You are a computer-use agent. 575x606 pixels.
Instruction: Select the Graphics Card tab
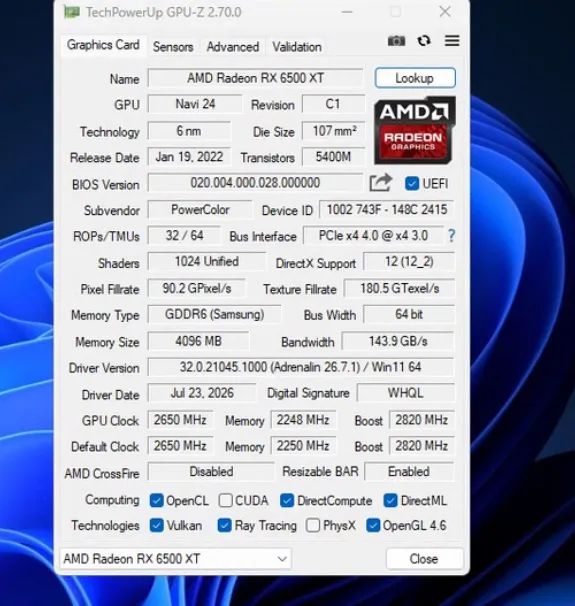tap(103, 45)
